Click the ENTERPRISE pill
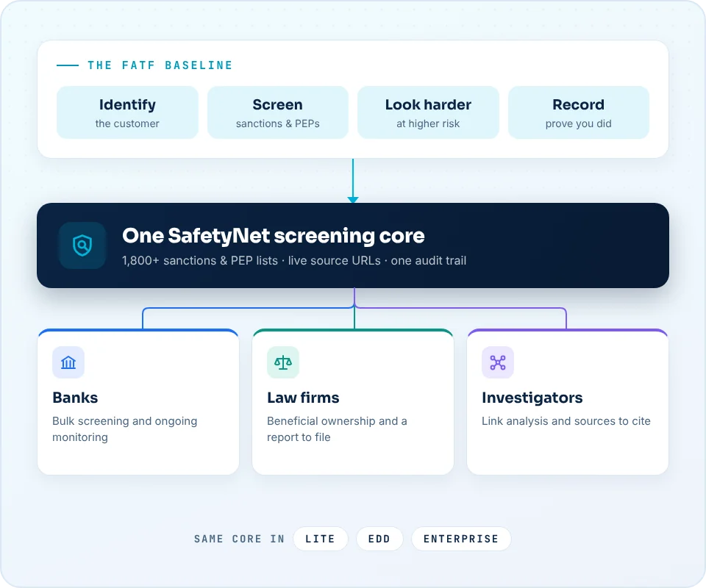 coord(461,539)
